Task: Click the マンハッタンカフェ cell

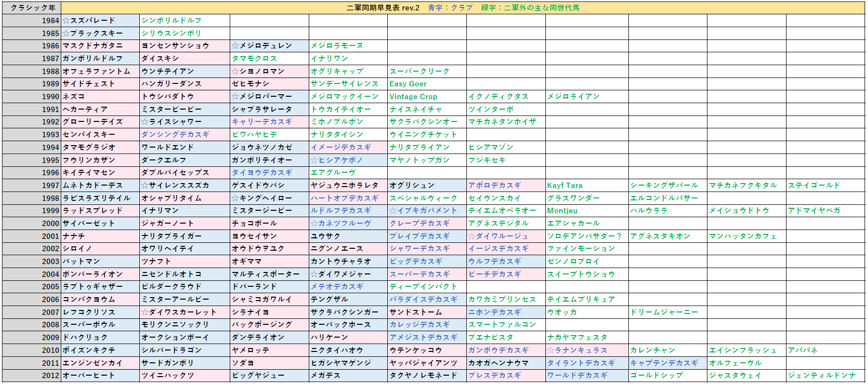Action: (746, 236)
